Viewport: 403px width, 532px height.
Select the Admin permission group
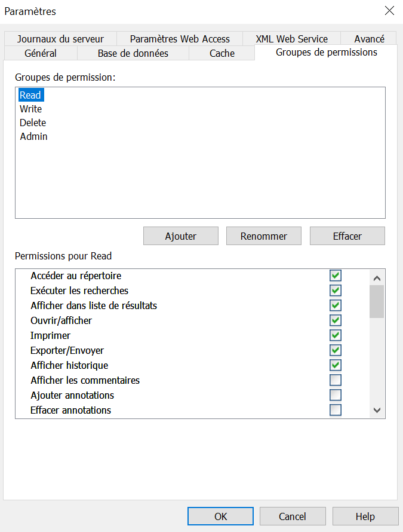pos(33,136)
